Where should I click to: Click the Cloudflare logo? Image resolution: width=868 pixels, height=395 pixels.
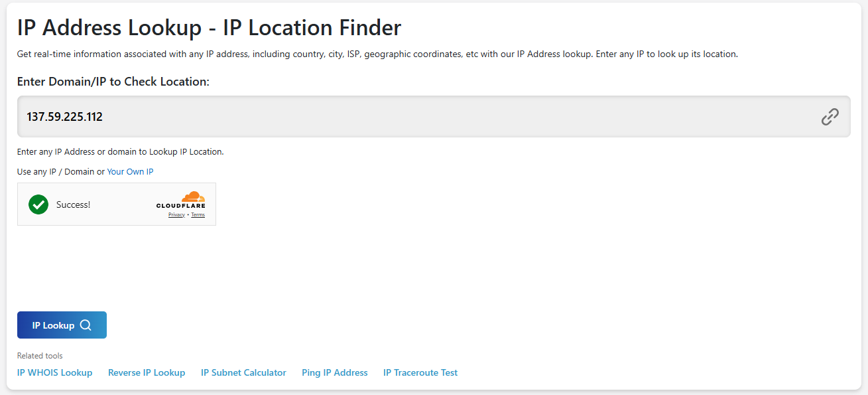(181, 200)
